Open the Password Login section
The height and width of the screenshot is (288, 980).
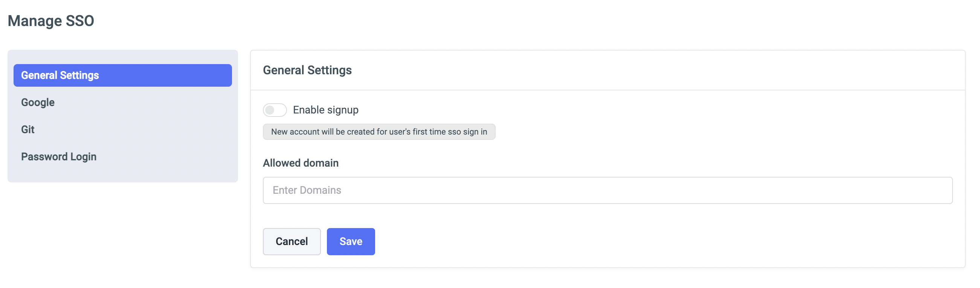tap(59, 156)
